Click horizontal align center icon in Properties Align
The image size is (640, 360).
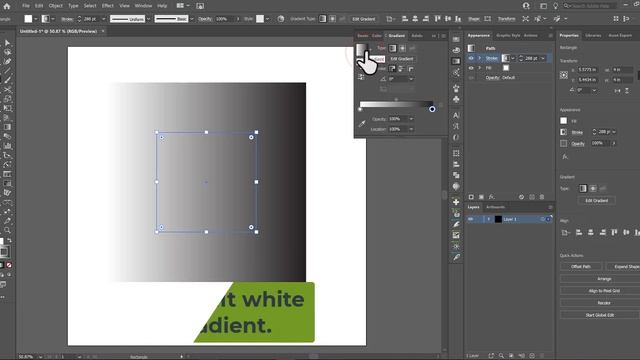pos(591,233)
